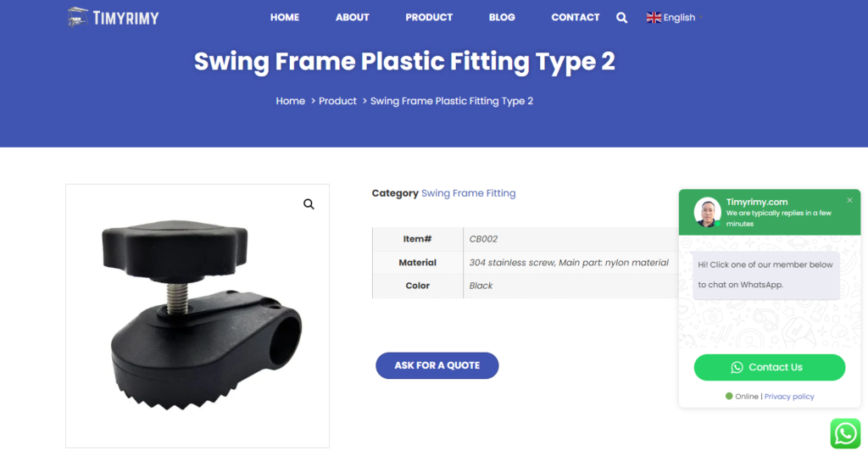Viewport: 868px width, 456px height.
Task: Click the Home breadcrumb link
Action: click(291, 101)
